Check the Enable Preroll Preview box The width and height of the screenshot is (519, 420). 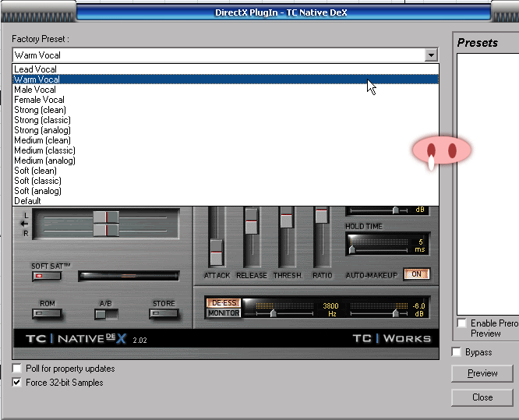tap(461, 323)
